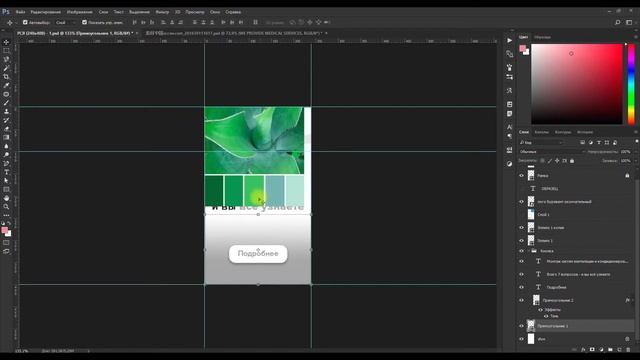
Task: Hide the Подробнее text layer
Action: tap(521, 287)
